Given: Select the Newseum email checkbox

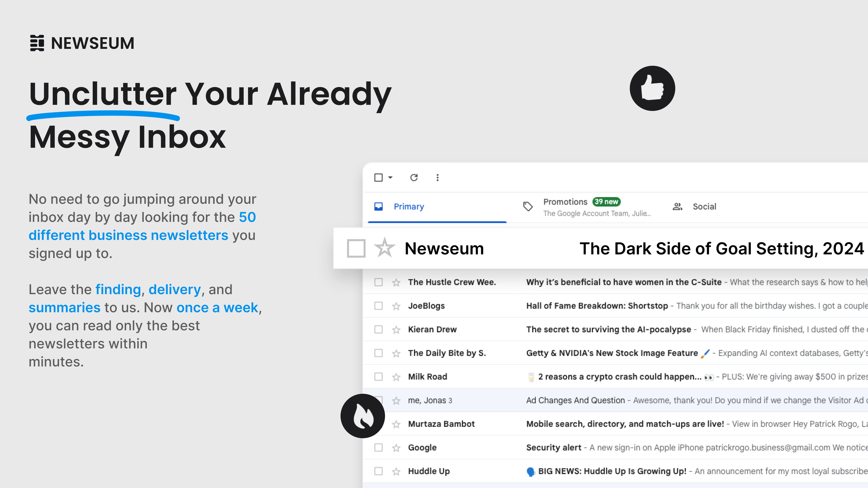Looking at the screenshot, I should pyautogui.click(x=356, y=248).
